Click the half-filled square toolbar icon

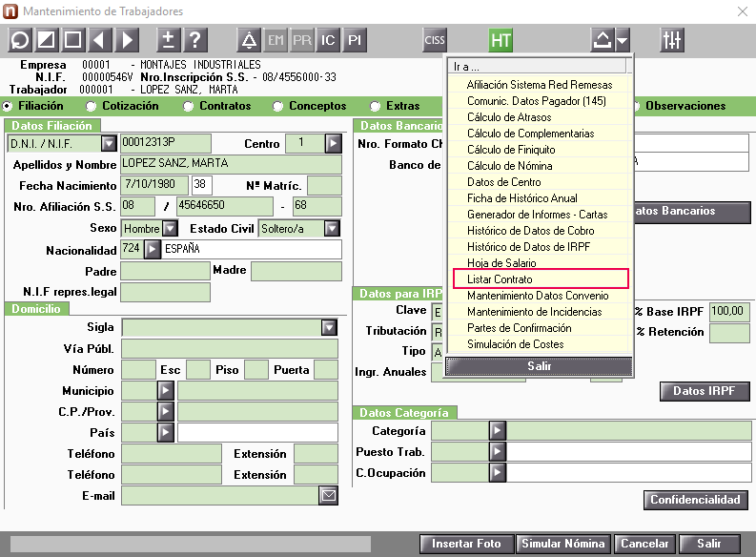[47, 40]
